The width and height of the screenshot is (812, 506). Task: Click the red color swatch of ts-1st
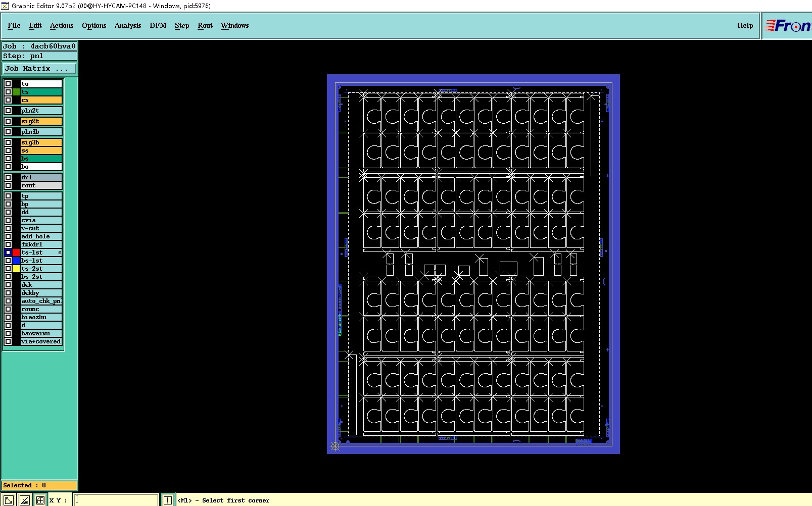[x=16, y=252]
